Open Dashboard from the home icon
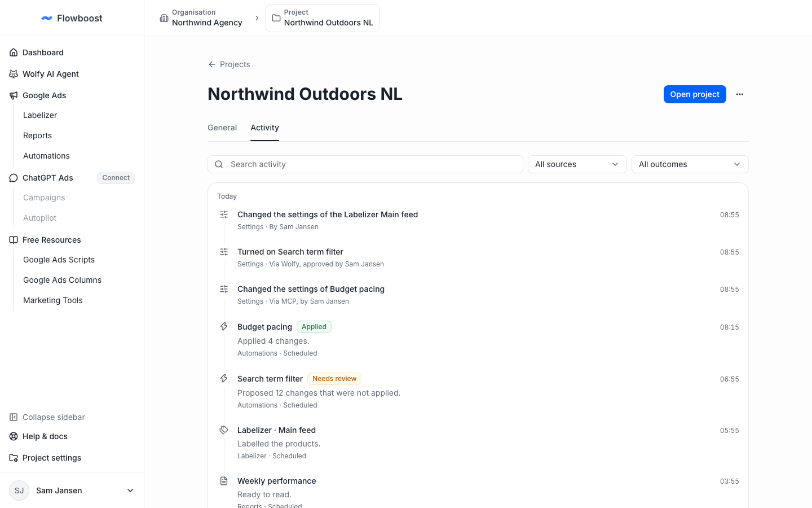Screen dimensions: 812x508 [x=14, y=52]
